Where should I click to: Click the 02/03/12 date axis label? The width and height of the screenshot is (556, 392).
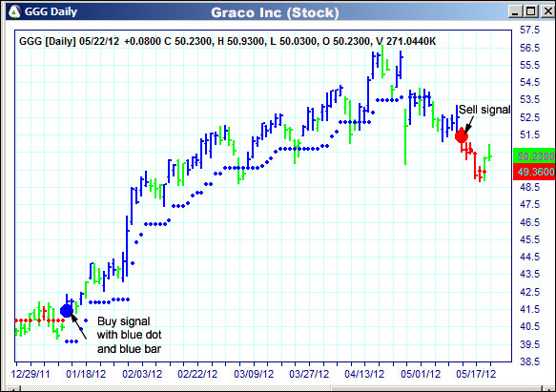(x=142, y=374)
